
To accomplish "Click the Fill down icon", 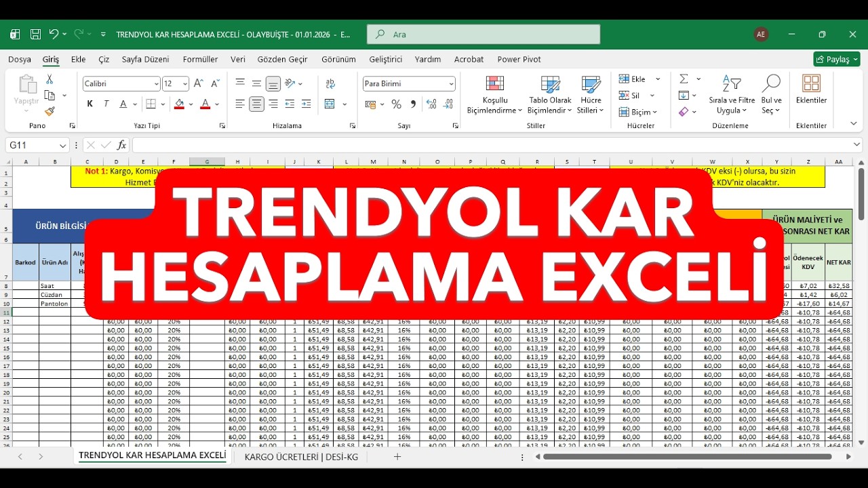I will click(x=684, y=96).
